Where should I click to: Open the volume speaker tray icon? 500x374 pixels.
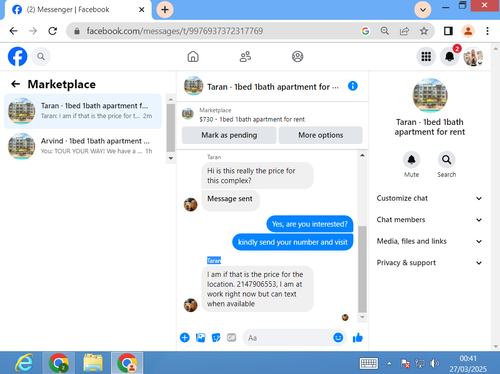coord(434,363)
